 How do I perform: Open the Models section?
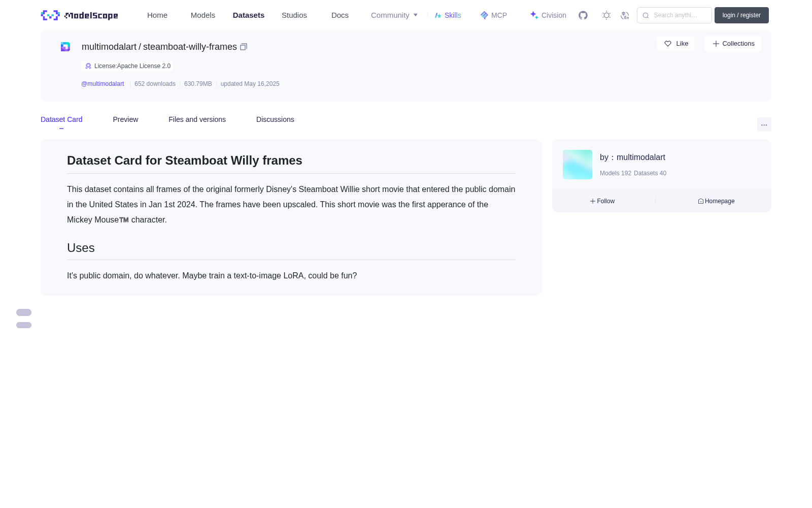pyautogui.click(x=203, y=15)
